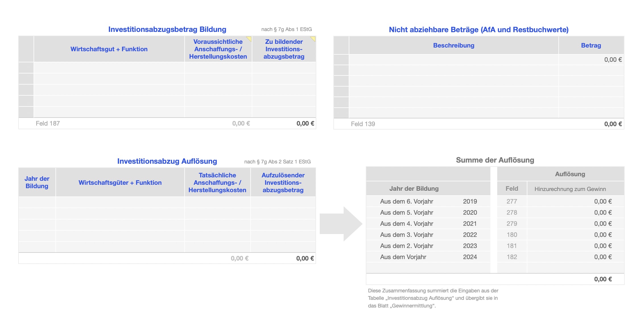Click the Aus dem 6. Vorjahr row label
644x324 pixels.
[x=406, y=201]
